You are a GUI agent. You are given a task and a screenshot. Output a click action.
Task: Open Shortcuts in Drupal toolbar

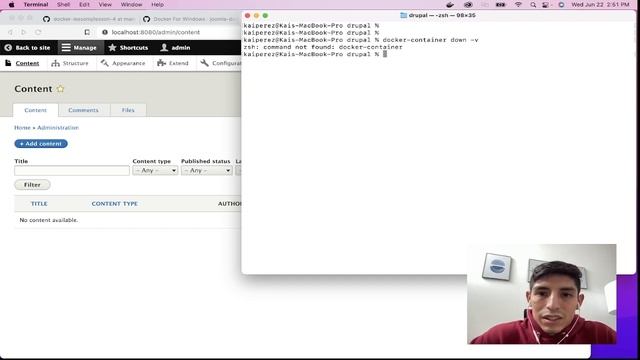(129, 48)
